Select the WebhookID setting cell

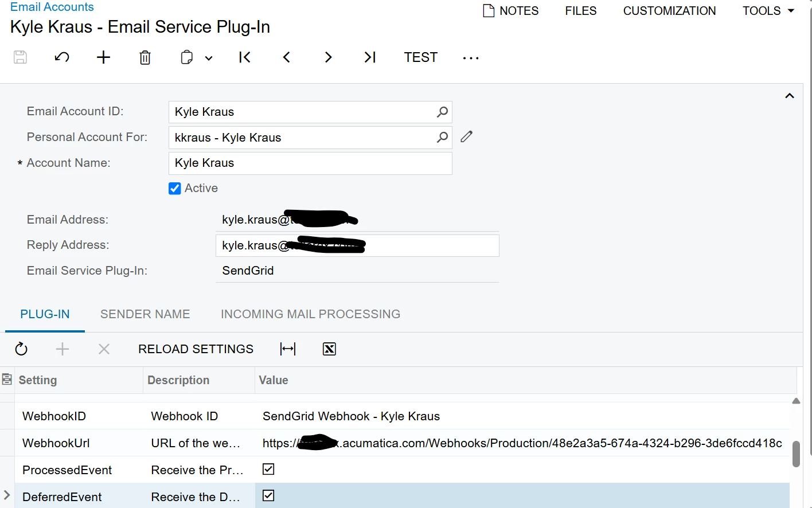79,416
